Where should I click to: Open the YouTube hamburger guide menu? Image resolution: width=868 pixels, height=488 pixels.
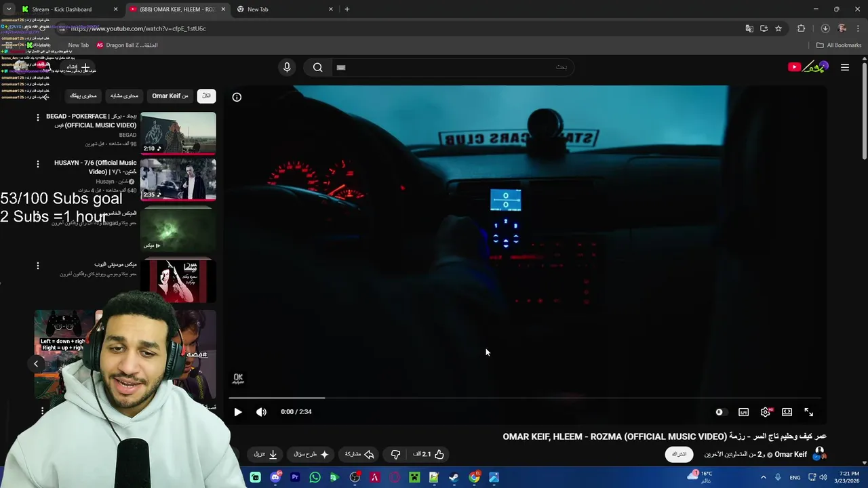pos(845,67)
